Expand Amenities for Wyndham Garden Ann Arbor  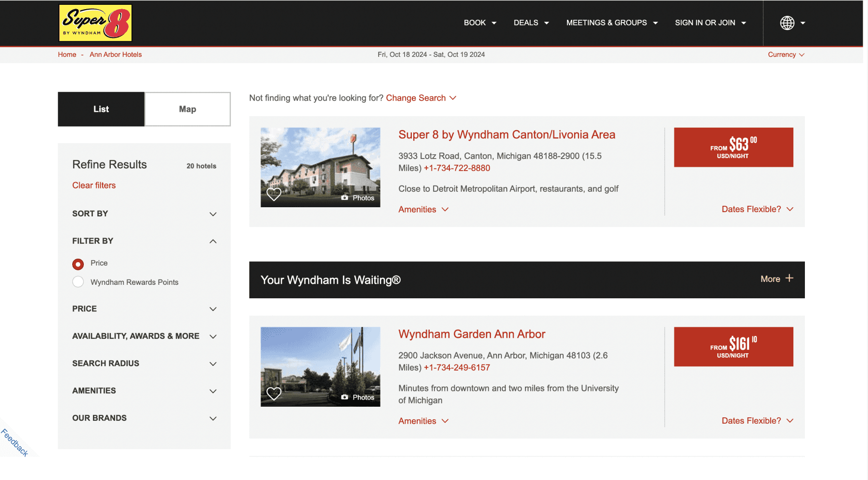[x=423, y=421]
